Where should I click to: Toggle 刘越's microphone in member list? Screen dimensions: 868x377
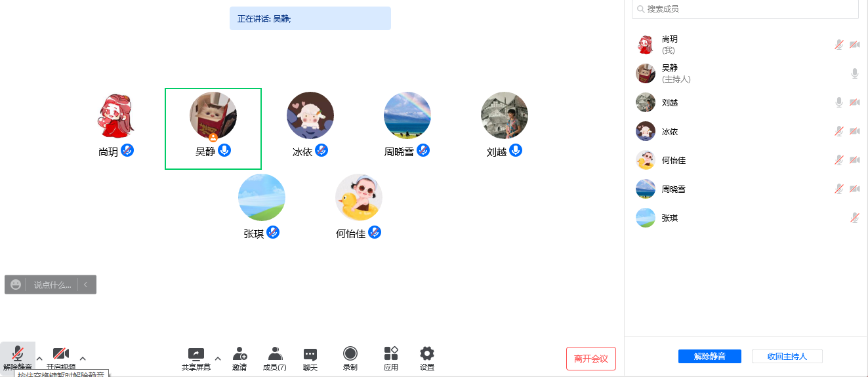[x=838, y=102]
